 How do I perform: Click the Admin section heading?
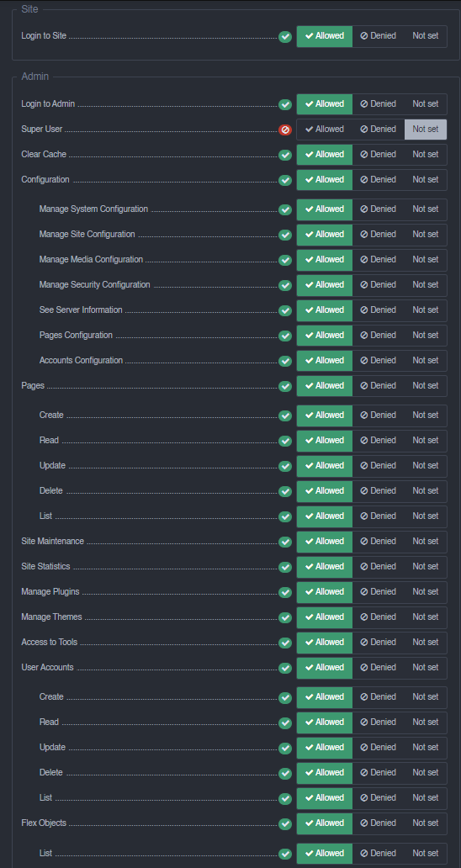34,77
